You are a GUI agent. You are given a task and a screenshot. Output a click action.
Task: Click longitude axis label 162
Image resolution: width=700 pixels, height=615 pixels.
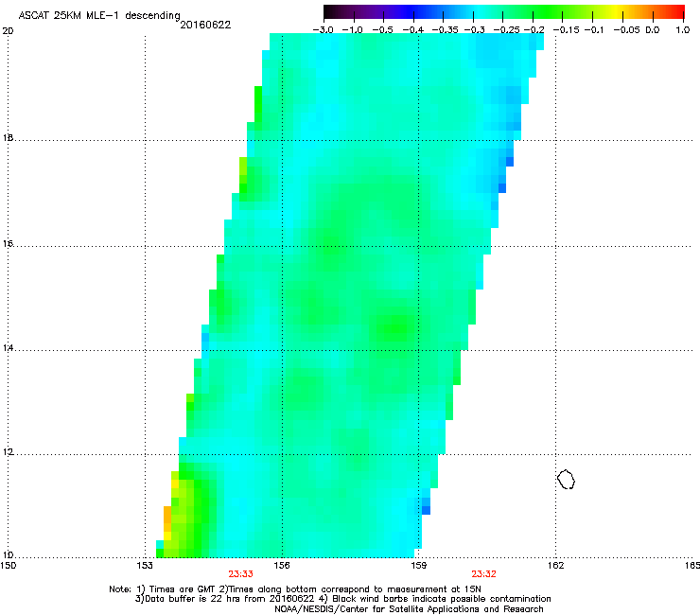555,566
